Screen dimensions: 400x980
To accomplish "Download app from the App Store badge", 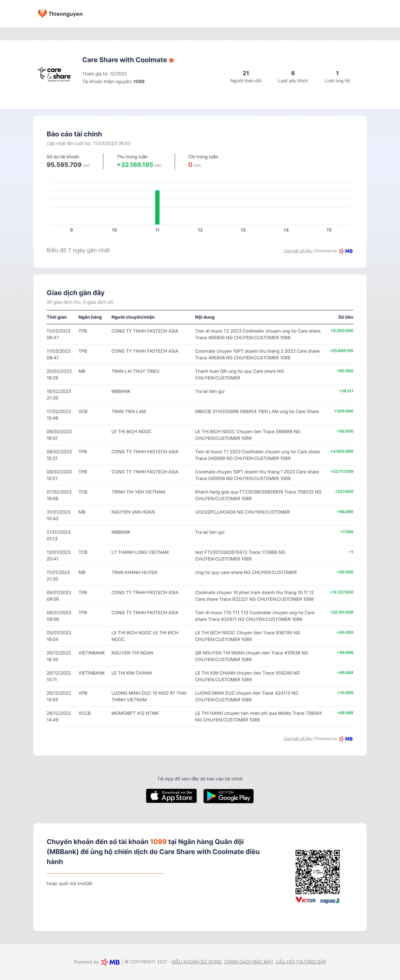I will 171,796.
